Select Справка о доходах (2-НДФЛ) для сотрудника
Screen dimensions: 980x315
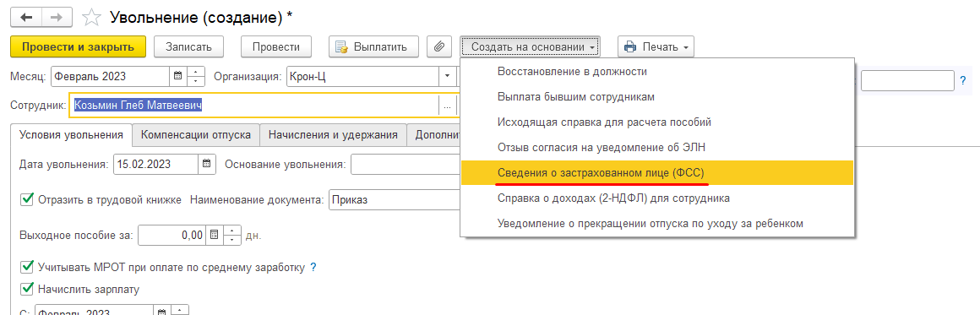click(x=657, y=198)
